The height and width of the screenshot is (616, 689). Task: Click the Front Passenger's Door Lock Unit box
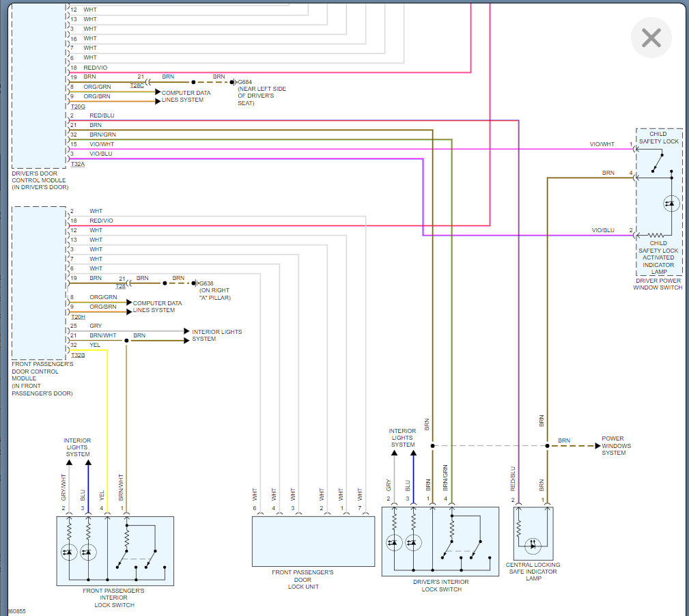[313, 542]
